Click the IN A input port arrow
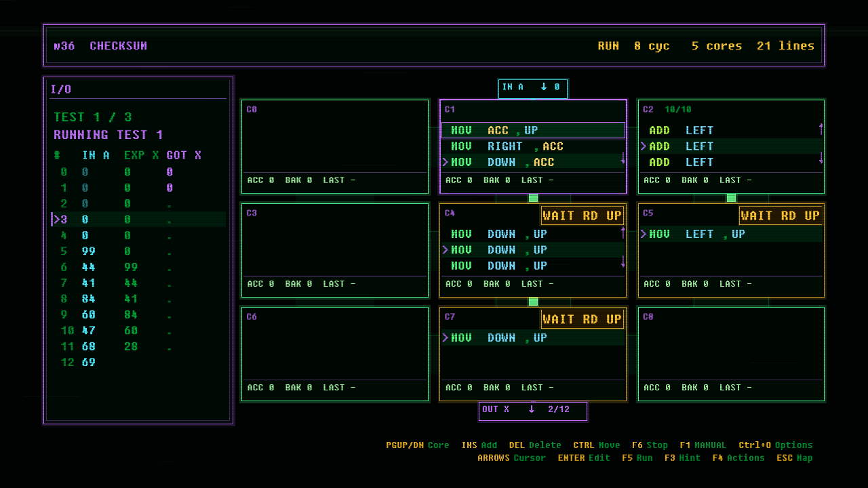 pos(544,87)
